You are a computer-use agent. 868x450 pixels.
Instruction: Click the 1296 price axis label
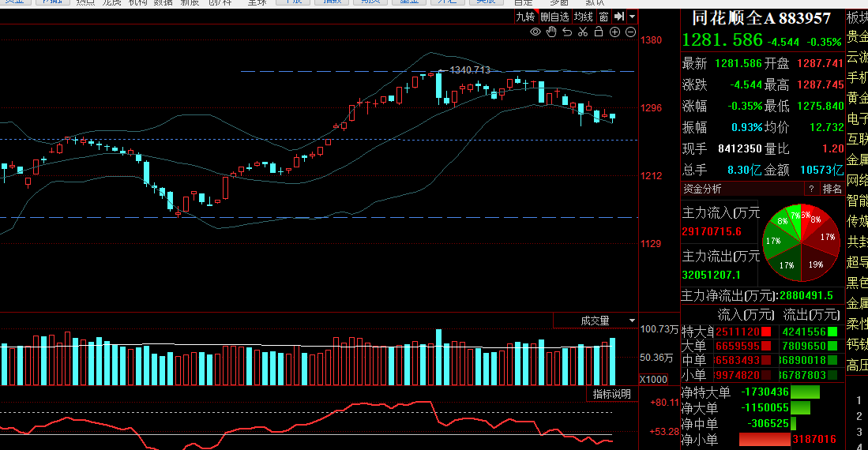651,108
